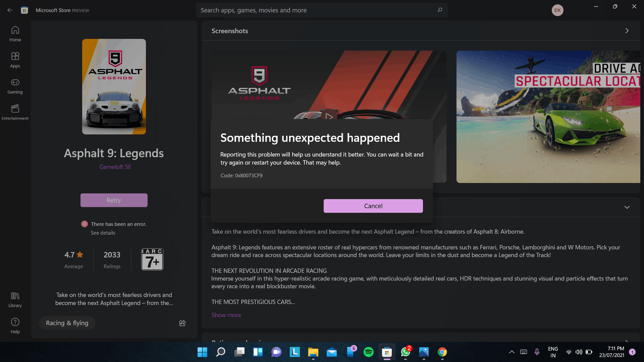Viewport: 644px width, 362px height.
Task: Open the green Lamborghini screenshot thumbnail
Action: (548, 117)
